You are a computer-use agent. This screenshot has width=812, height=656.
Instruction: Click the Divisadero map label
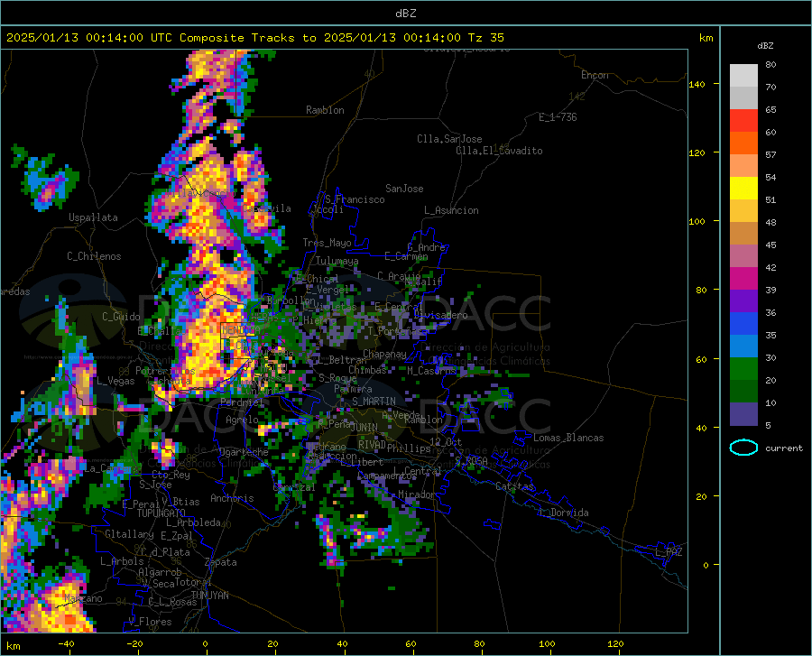coord(440,315)
